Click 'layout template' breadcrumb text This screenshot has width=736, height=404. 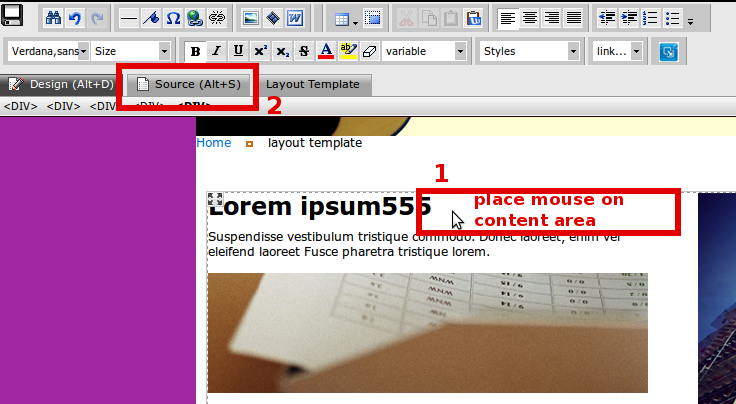(315, 143)
